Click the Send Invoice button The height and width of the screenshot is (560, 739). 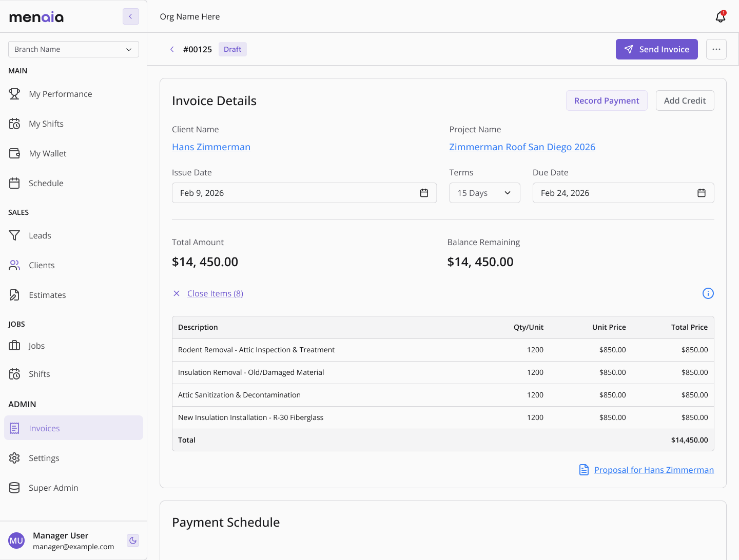coord(657,49)
